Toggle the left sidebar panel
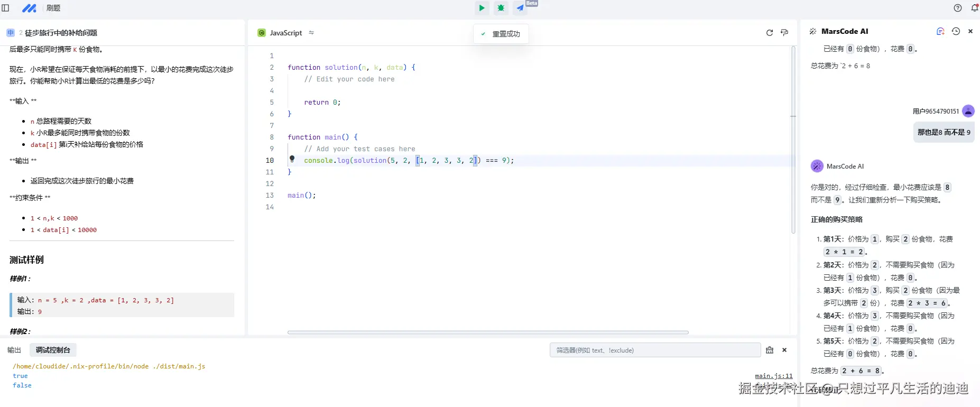980x407 pixels. coord(6,8)
